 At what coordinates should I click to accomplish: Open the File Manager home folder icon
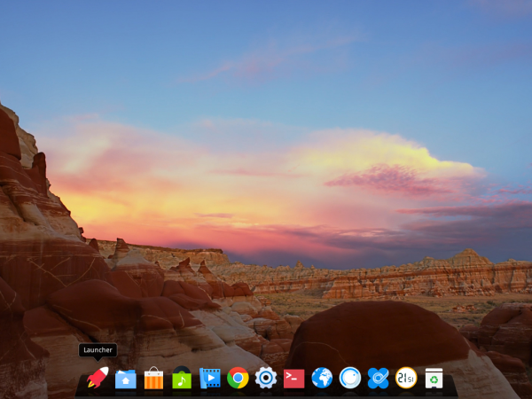126,379
